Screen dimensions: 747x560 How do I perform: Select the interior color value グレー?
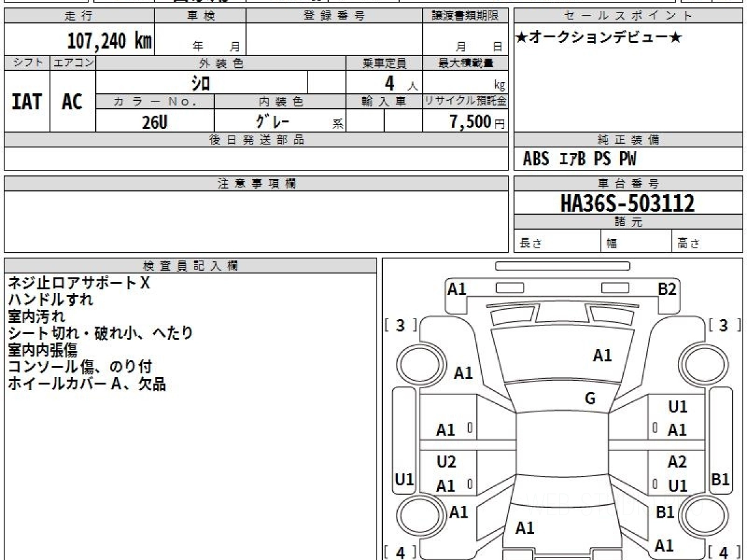tap(272, 121)
